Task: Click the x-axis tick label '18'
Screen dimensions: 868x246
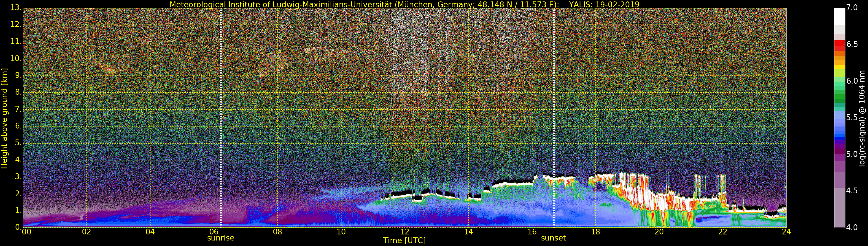Action: [595, 232]
